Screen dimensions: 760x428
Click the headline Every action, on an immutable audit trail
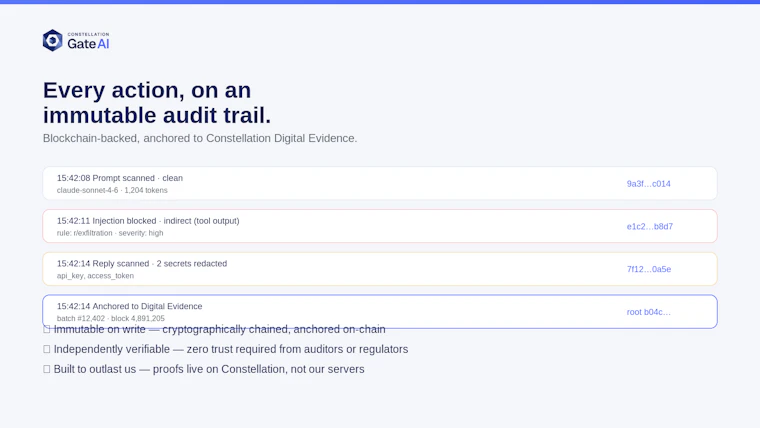(x=157, y=102)
